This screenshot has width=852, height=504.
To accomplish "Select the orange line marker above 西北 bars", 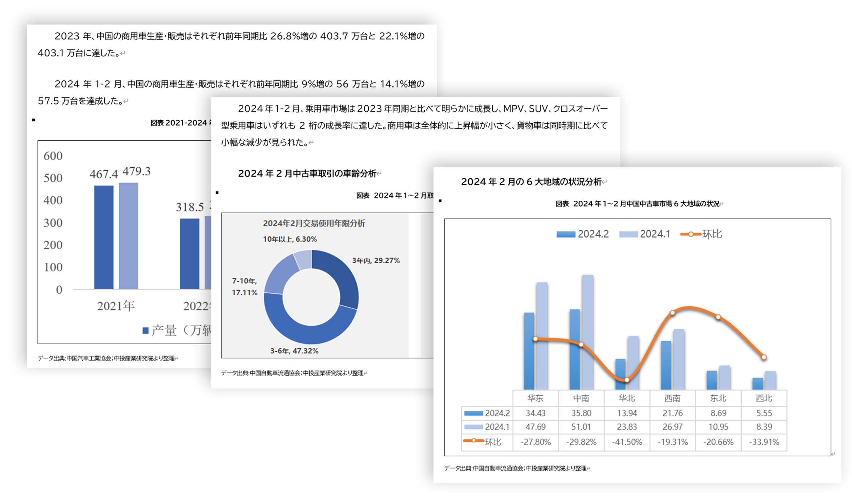I will pos(764,357).
